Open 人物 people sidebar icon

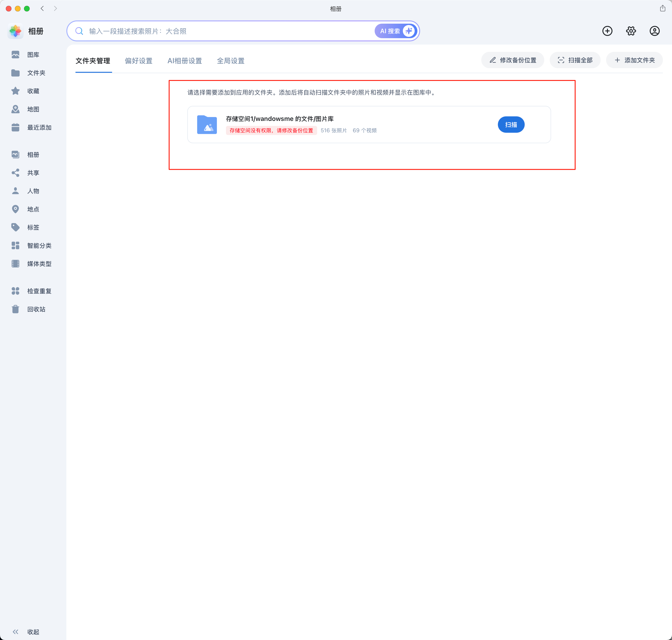15,191
